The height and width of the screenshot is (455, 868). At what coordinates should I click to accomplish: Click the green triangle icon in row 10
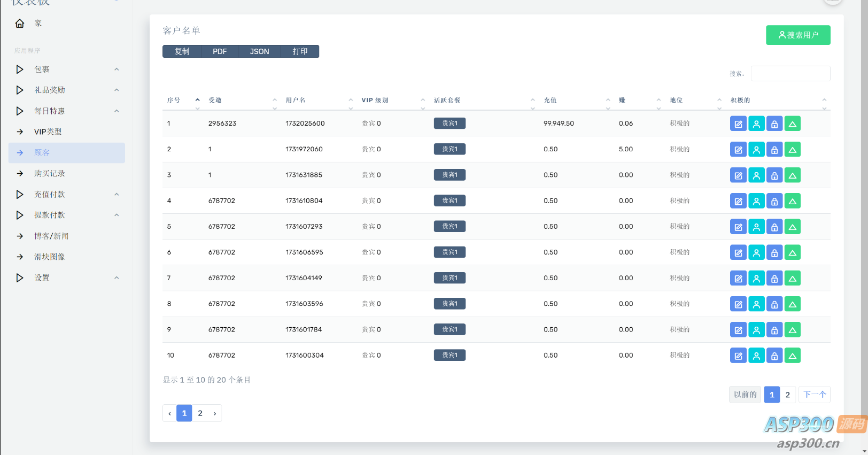coord(793,356)
